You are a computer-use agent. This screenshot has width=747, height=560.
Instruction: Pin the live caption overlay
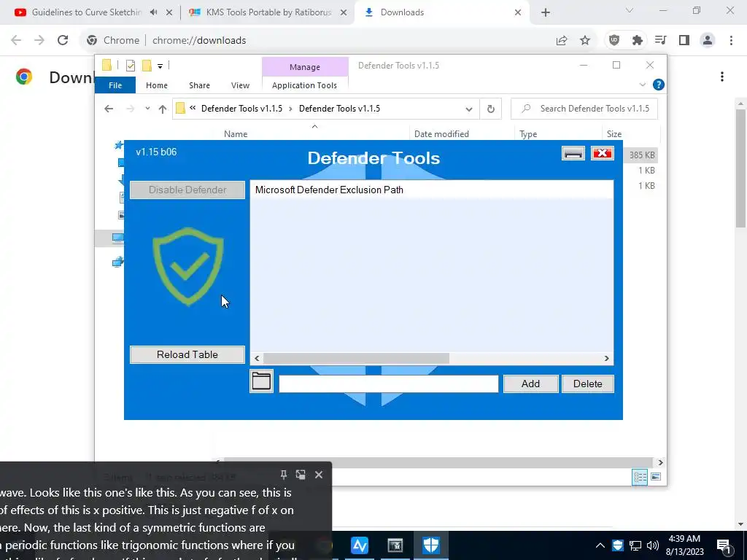coord(284,474)
